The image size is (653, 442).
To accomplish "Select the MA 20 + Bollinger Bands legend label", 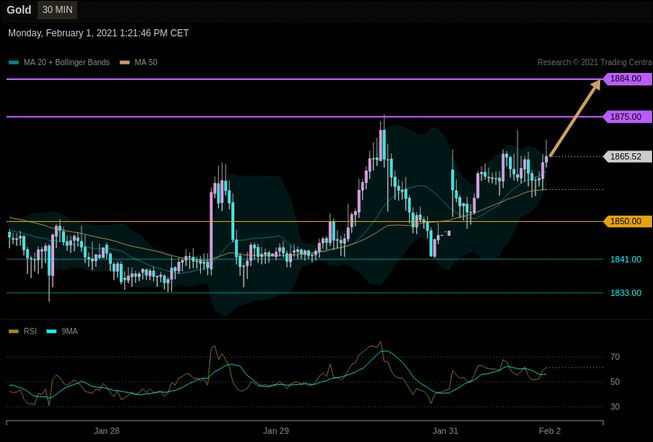I will click(67, 62).
